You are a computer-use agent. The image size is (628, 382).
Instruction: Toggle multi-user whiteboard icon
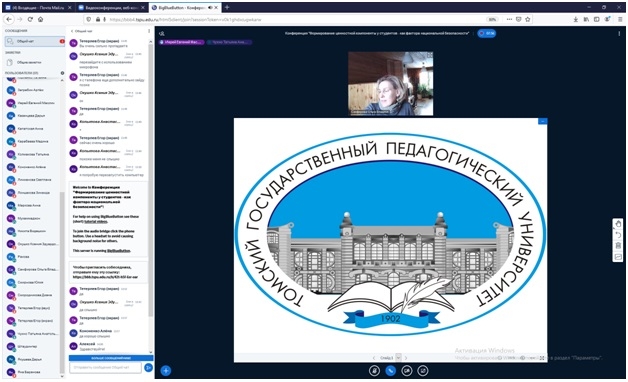pyautogui.click(x=618, y=257)
